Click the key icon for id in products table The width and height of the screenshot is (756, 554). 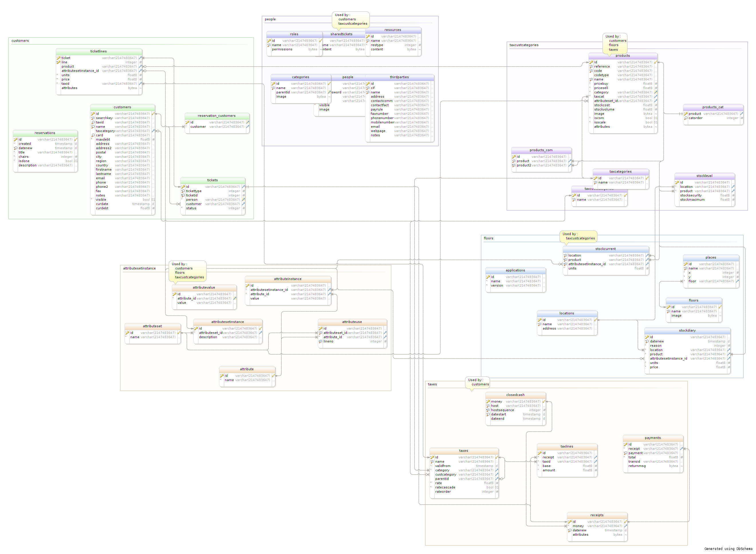coord(591,62)
